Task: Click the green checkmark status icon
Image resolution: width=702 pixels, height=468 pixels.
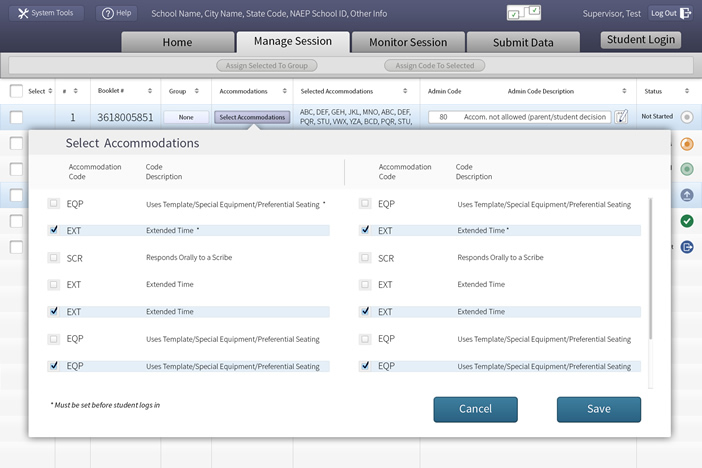Action: point(687,221)
